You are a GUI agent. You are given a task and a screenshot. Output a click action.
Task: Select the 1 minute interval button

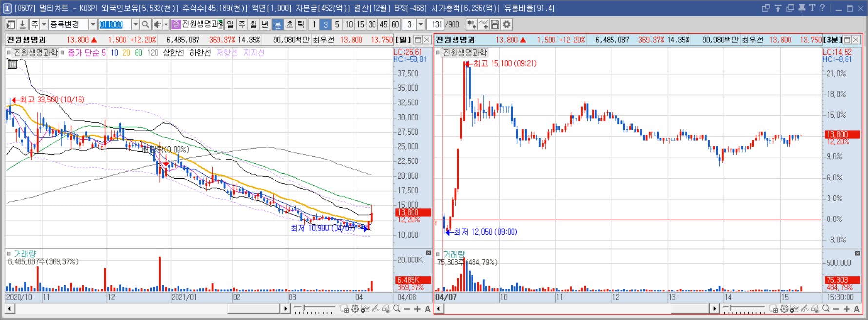[314, 24]
